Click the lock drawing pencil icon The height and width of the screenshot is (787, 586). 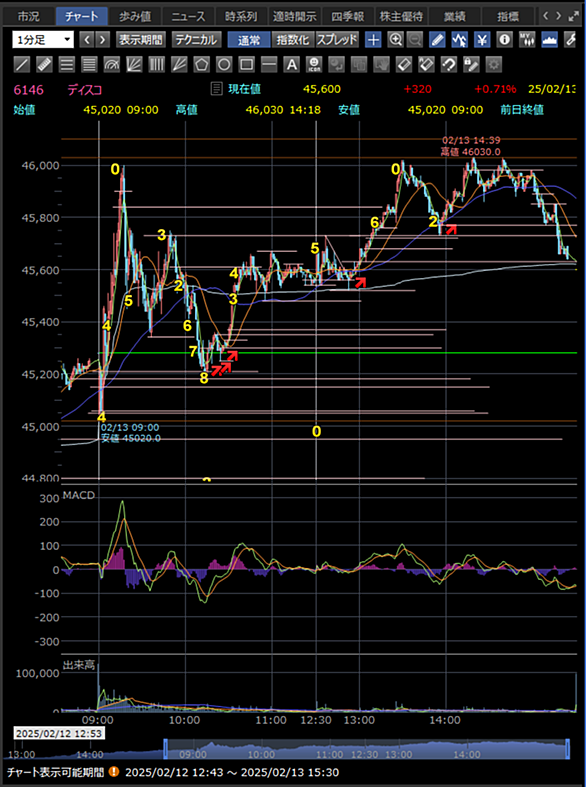pyautogui.click(x=472, y=64)
